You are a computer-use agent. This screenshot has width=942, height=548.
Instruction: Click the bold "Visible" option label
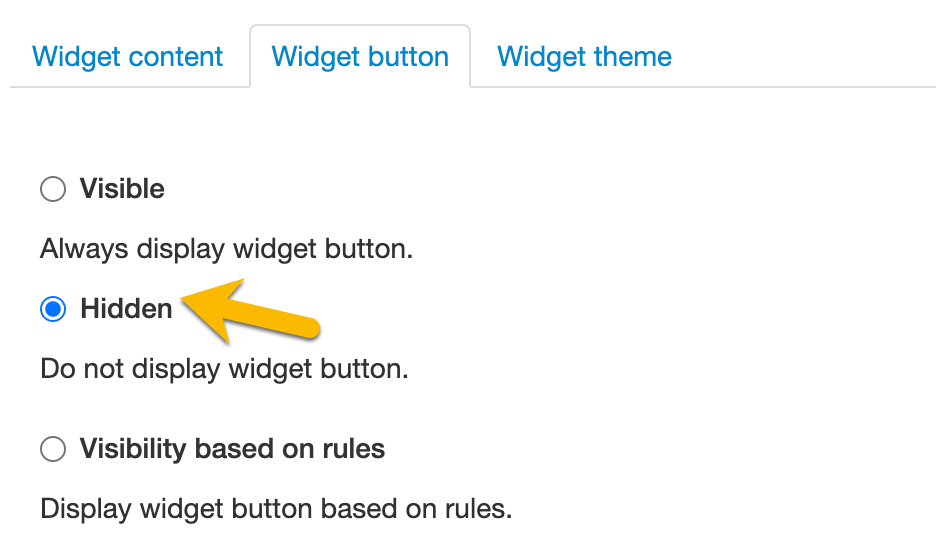[122, 189]
